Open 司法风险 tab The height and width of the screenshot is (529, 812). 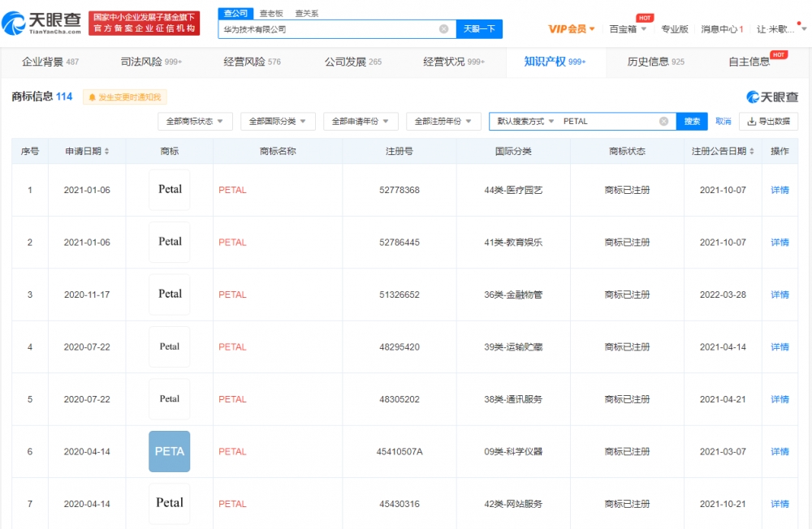(151, 62)
